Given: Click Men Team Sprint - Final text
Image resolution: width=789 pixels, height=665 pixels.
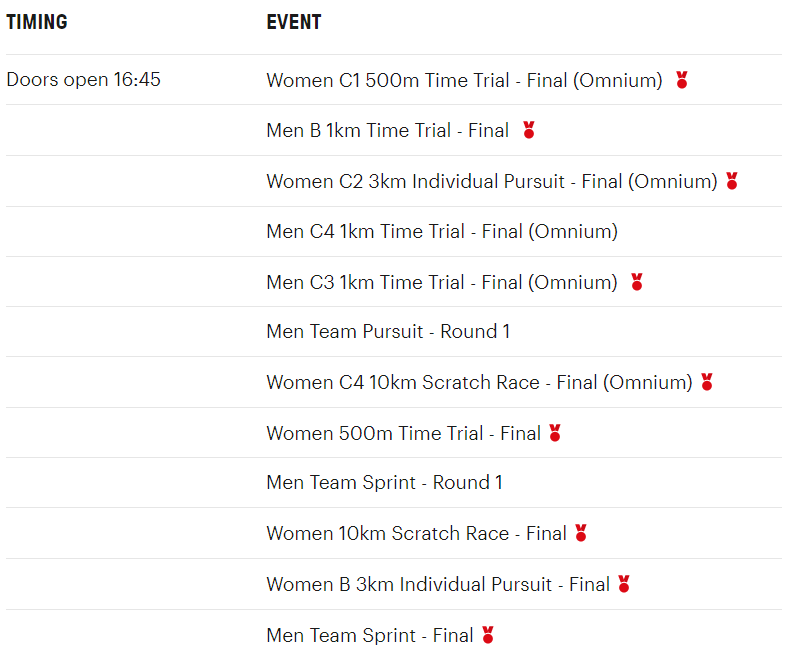Looking at the screenshot, I should pyautogui.click(x=369, y=635).
